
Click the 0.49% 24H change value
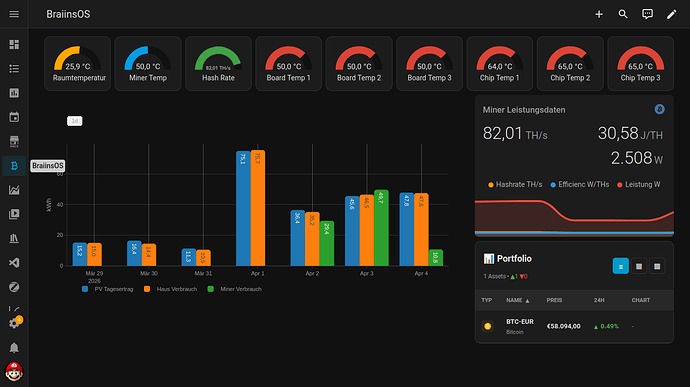[x=606, y=326]
